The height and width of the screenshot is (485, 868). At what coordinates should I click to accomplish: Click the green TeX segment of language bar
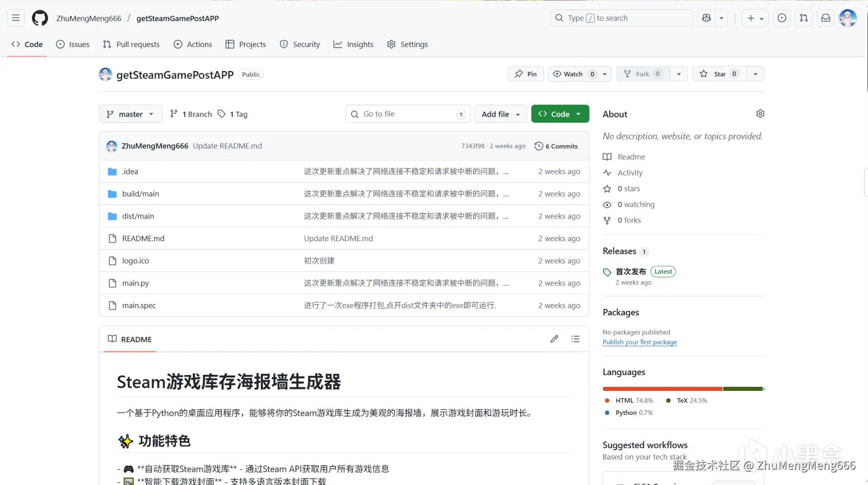pos(743,389)
